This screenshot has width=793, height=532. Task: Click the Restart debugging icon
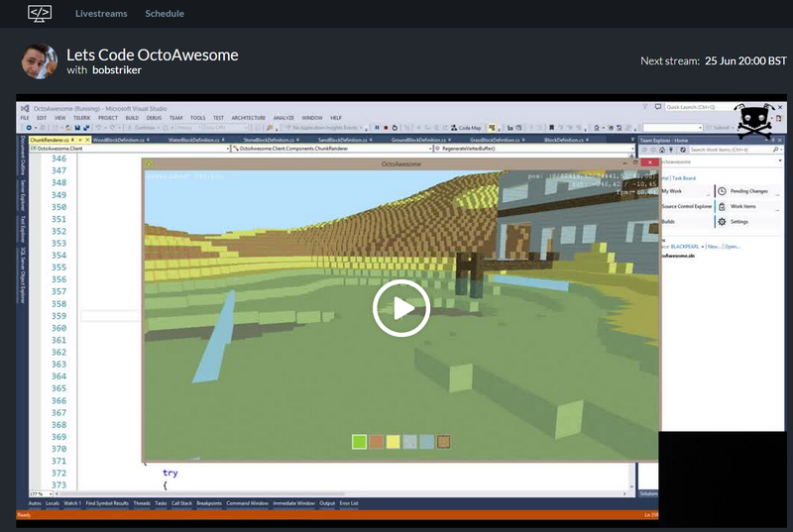point(395,128)
